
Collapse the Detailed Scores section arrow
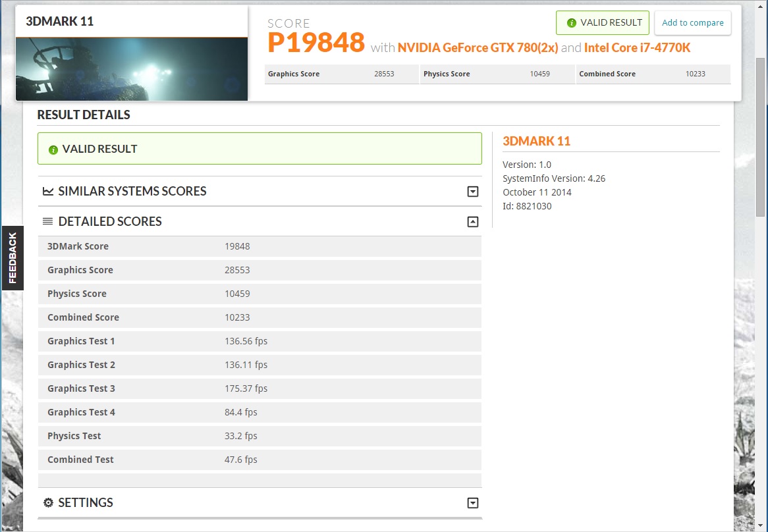pos(473,222)
